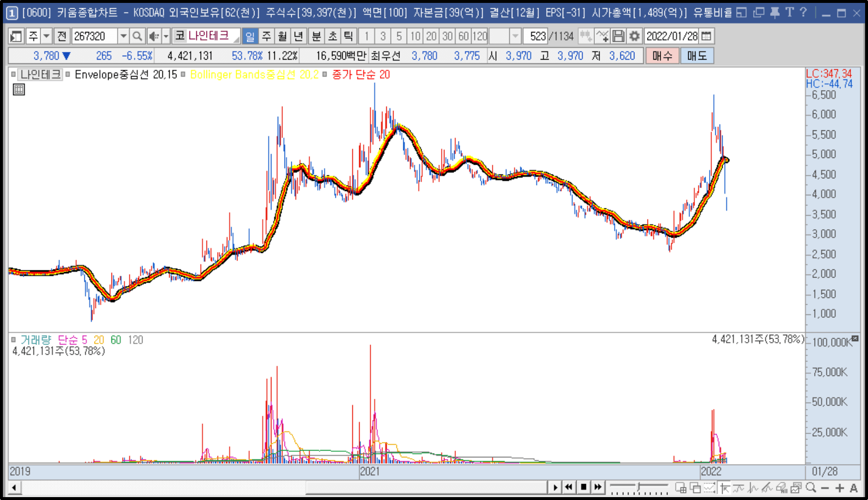Select the 120 interval button
This screenshot has height=500, width=868.
click(480, 36)
